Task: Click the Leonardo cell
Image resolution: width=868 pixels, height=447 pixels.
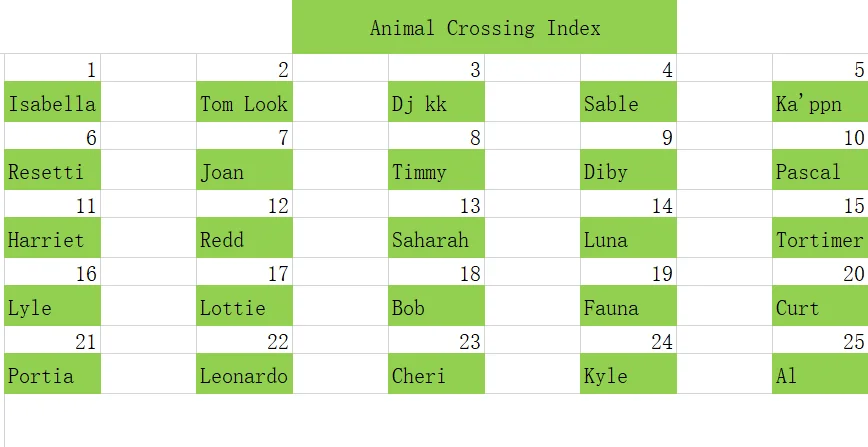Action: click(244, 374)
